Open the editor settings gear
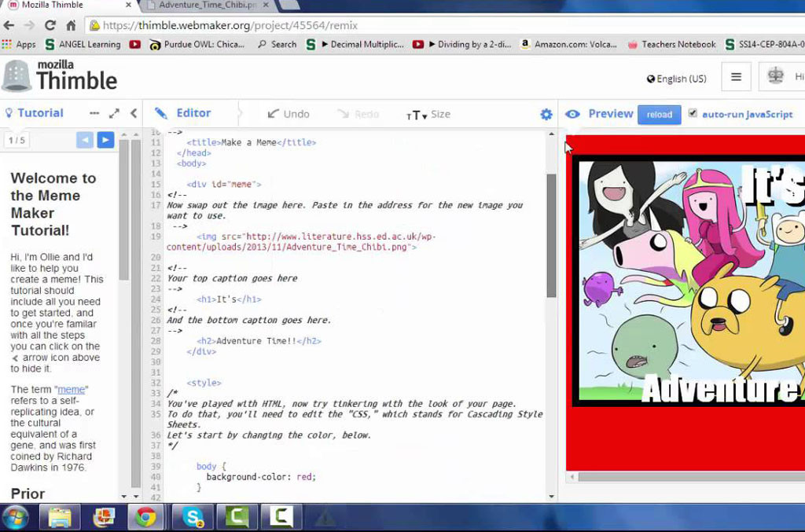 click(x=546, y=115)
